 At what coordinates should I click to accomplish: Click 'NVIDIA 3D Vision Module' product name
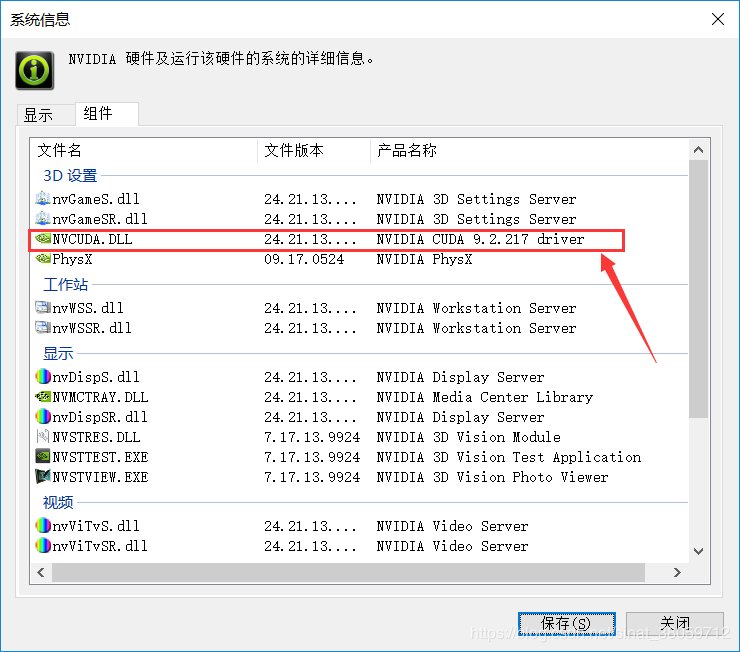pos(469,437)
